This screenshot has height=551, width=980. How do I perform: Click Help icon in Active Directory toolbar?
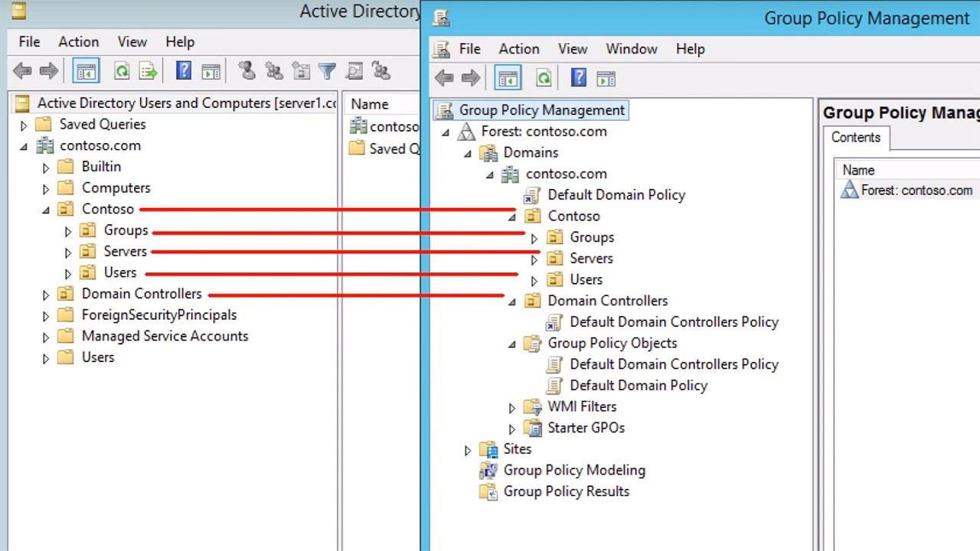coord(184,71)
